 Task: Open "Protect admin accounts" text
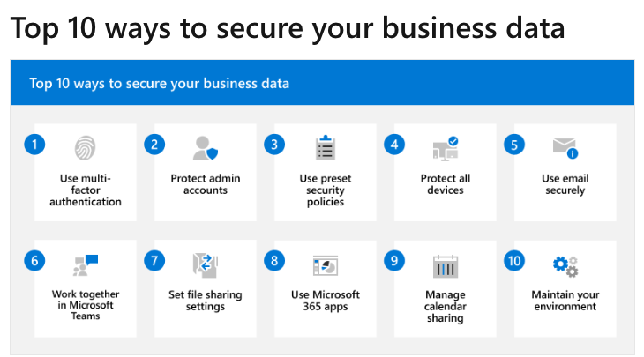click(x=205, y=184)
